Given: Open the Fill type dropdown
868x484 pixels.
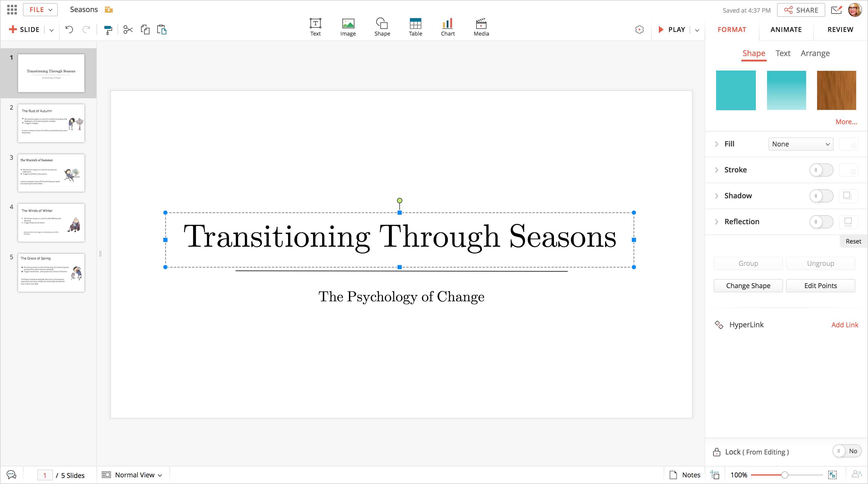Looking at the screenshot, I should click(x=800, y=144).
